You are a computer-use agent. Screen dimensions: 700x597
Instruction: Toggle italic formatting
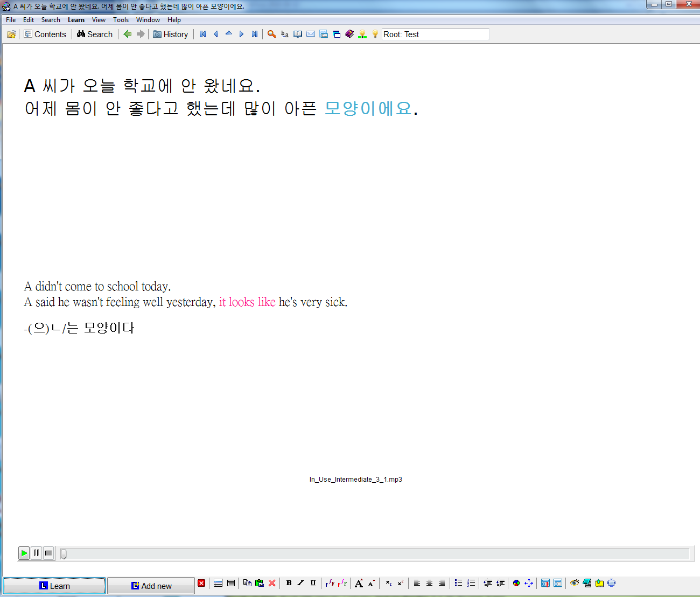(300, 583)
